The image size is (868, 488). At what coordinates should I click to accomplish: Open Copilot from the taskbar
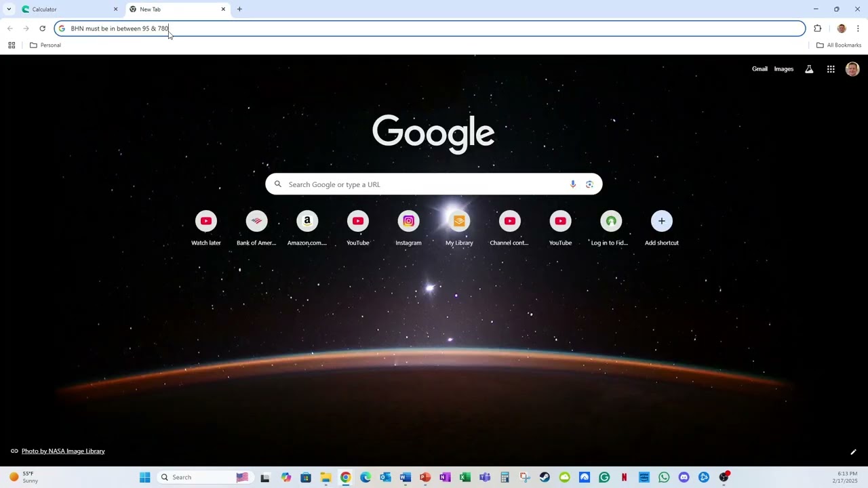point(286,477)
